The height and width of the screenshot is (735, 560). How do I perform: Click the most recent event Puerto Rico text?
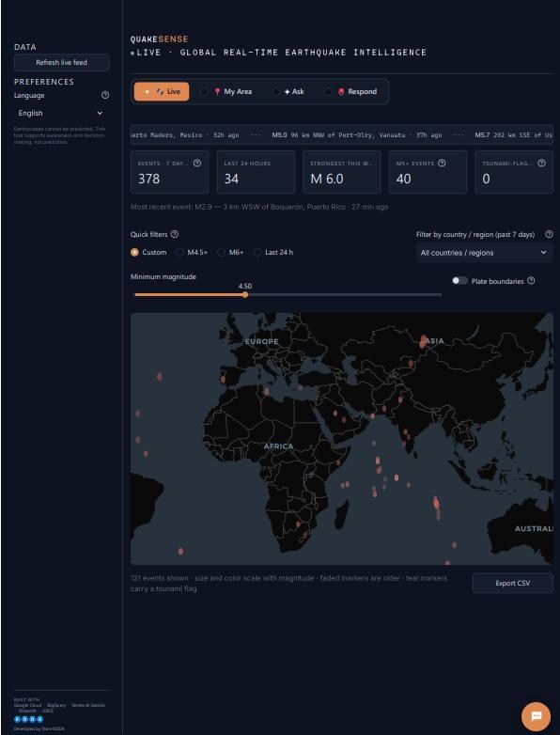point(259,207)
